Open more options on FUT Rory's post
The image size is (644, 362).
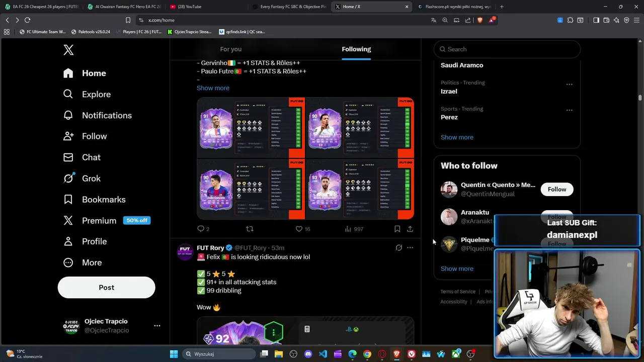pos(410,248)
